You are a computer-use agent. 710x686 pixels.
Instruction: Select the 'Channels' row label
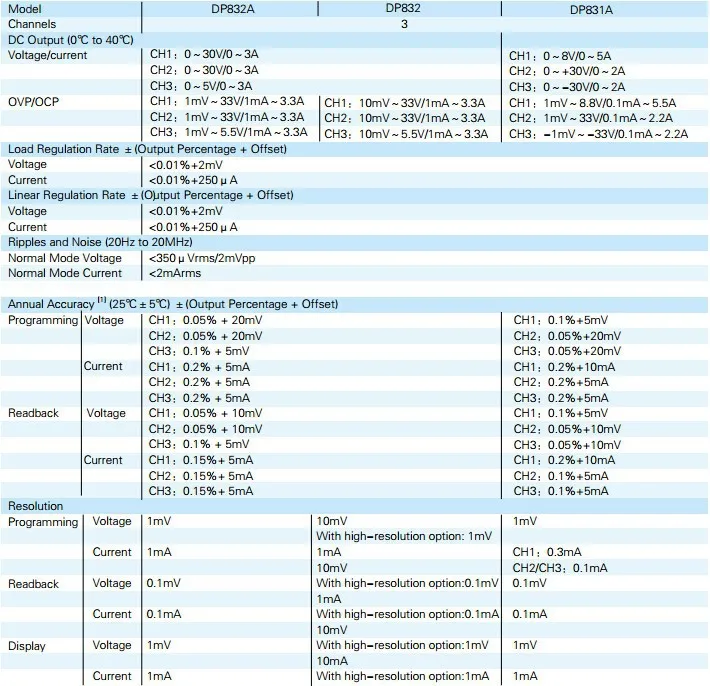click(32, 24)
